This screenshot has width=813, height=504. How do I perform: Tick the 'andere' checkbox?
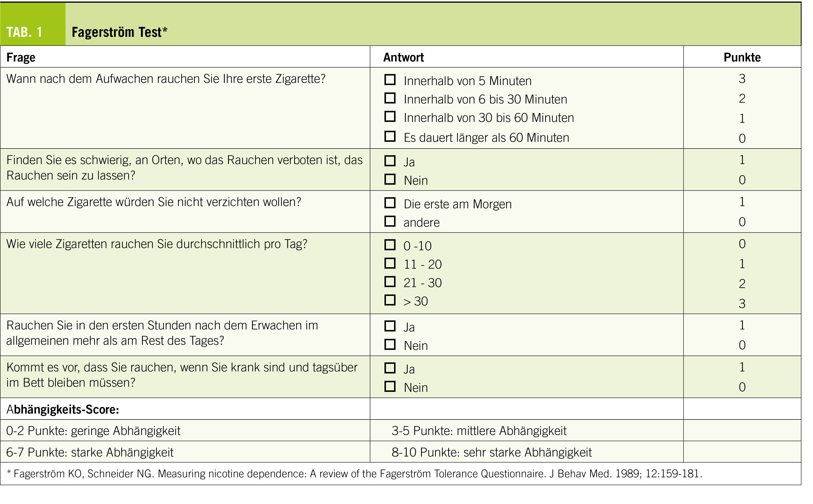click(390, 221)
